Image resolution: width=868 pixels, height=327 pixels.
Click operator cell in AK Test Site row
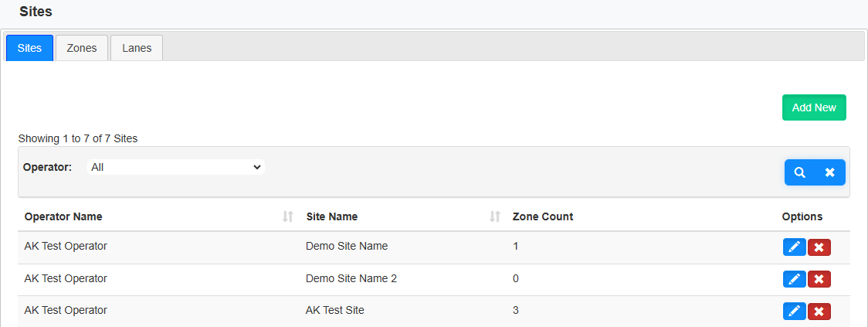point(66,310)
